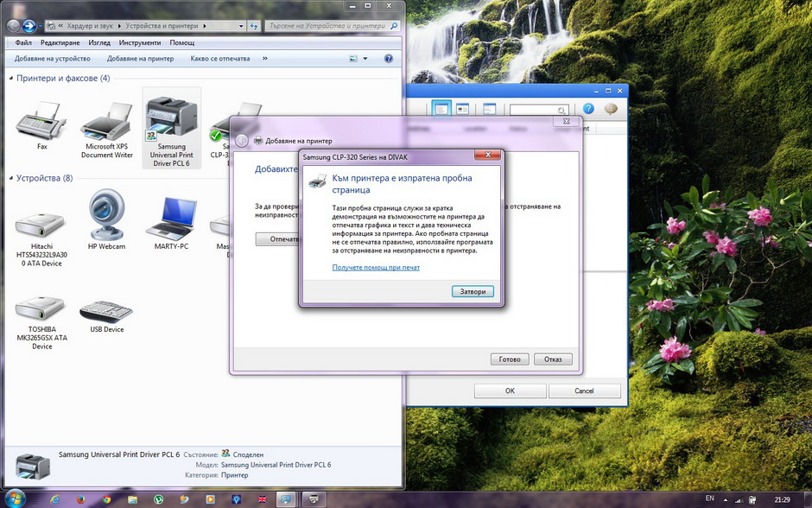Image resolution: width=812 pixels, height=508 pixels.
Task: Select the Fax printer icon
Action: [x=41, y=121]
